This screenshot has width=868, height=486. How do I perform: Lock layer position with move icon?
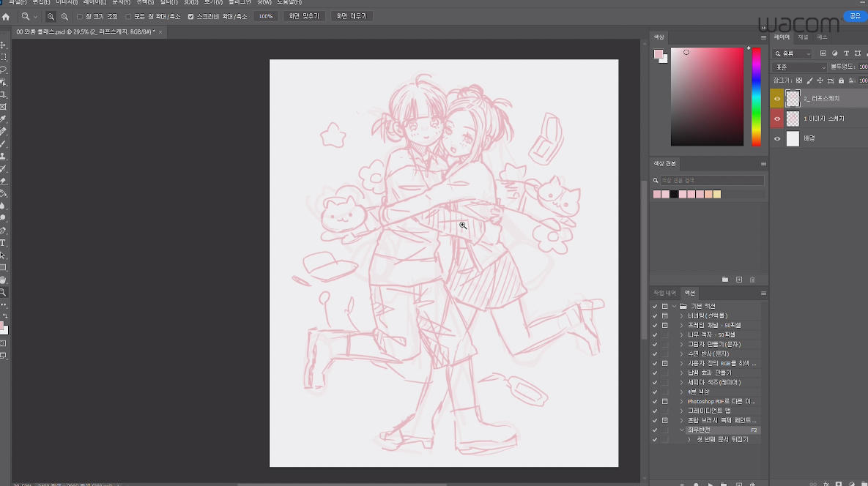pos(820,81)
